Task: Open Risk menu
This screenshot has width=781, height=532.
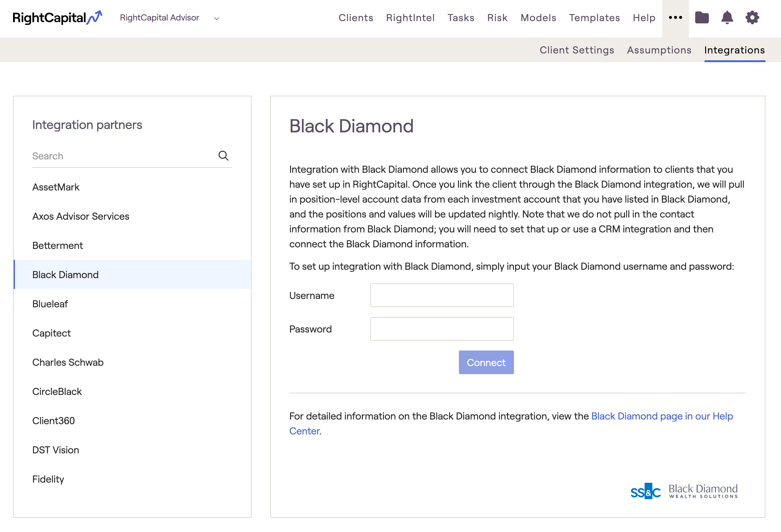Action: click(497, 18)
